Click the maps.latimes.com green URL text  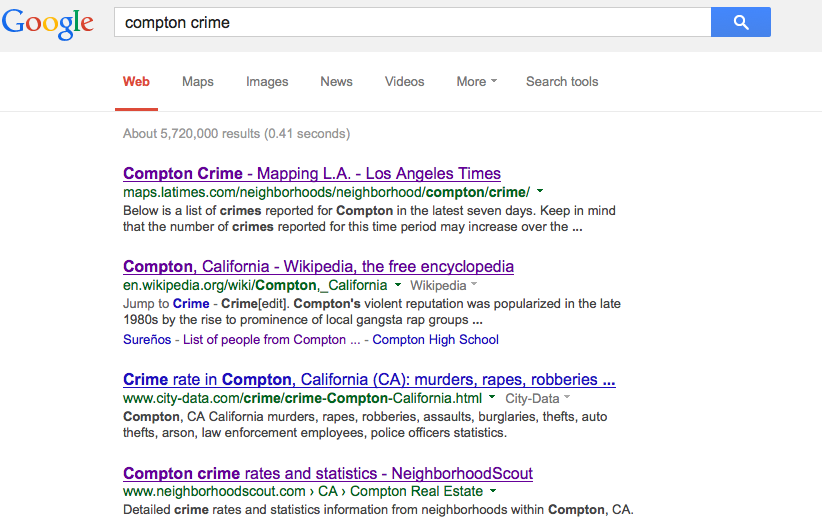tap(327, 192)
